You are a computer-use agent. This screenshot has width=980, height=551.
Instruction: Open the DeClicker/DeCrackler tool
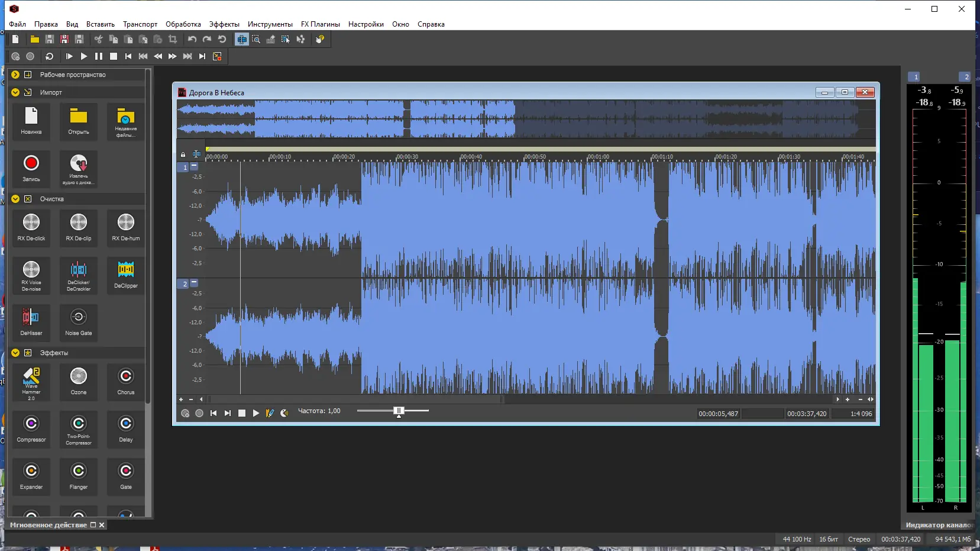click(x=79, y=275)
